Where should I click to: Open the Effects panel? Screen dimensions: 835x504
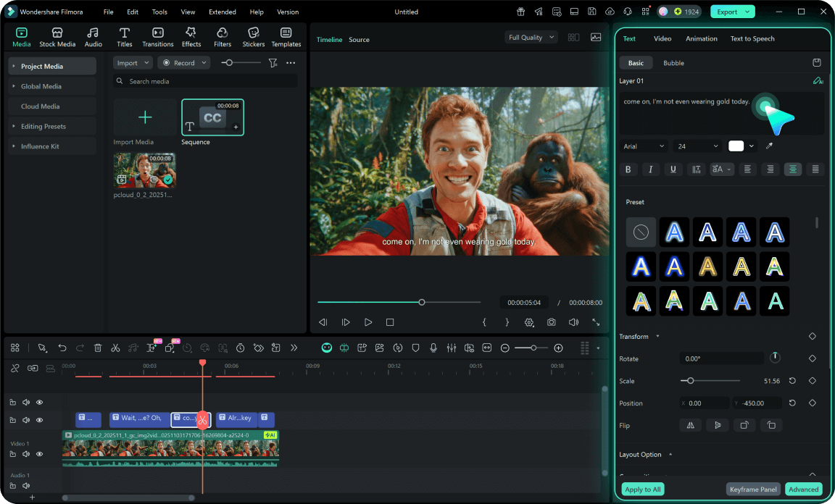click(x=191, y=38)
